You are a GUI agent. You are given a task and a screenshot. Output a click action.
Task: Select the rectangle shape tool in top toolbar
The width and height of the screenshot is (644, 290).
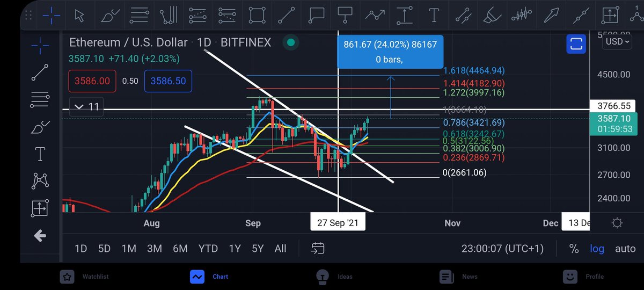tap(258, 15)
